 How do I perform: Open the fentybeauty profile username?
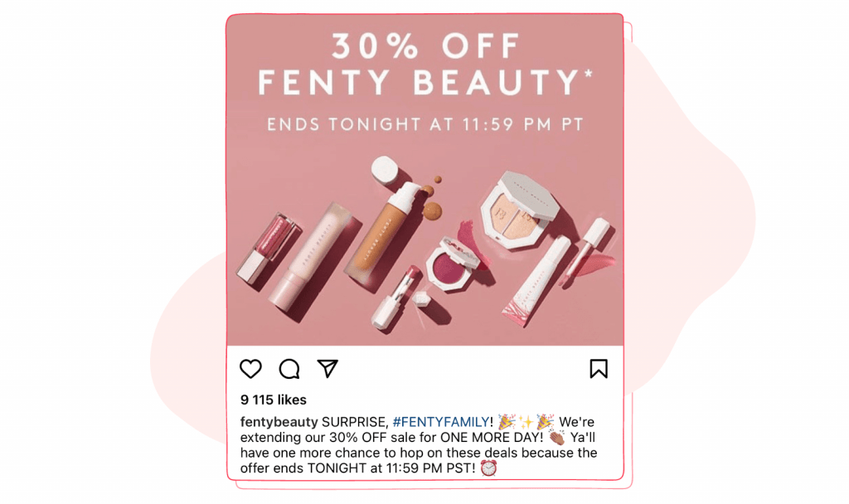pyautogui.click(x=279, y=422)
